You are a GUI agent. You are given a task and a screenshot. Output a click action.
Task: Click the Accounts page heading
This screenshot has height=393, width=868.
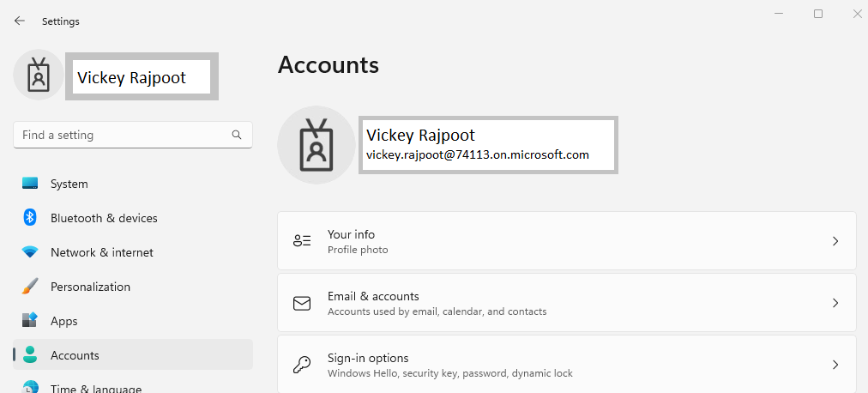[329, 64]
